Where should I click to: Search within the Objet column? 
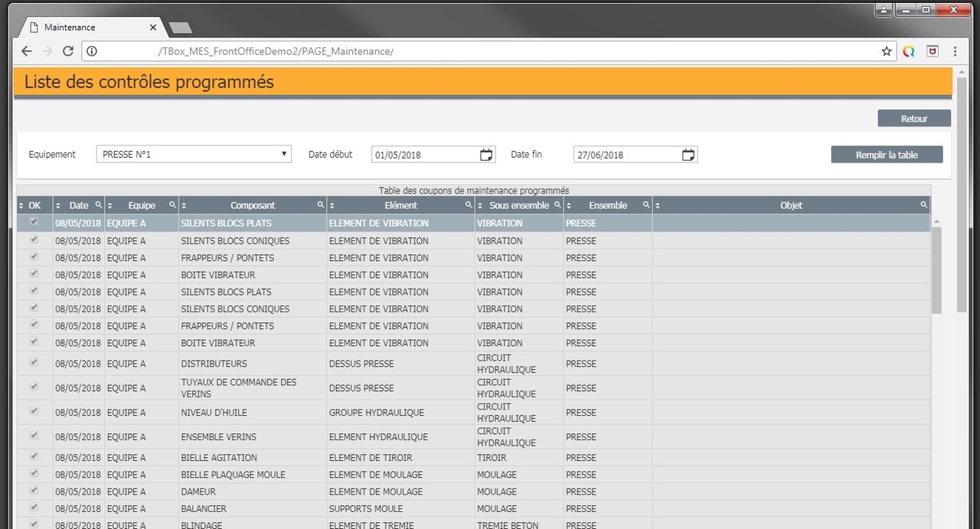tap(924, 205)
